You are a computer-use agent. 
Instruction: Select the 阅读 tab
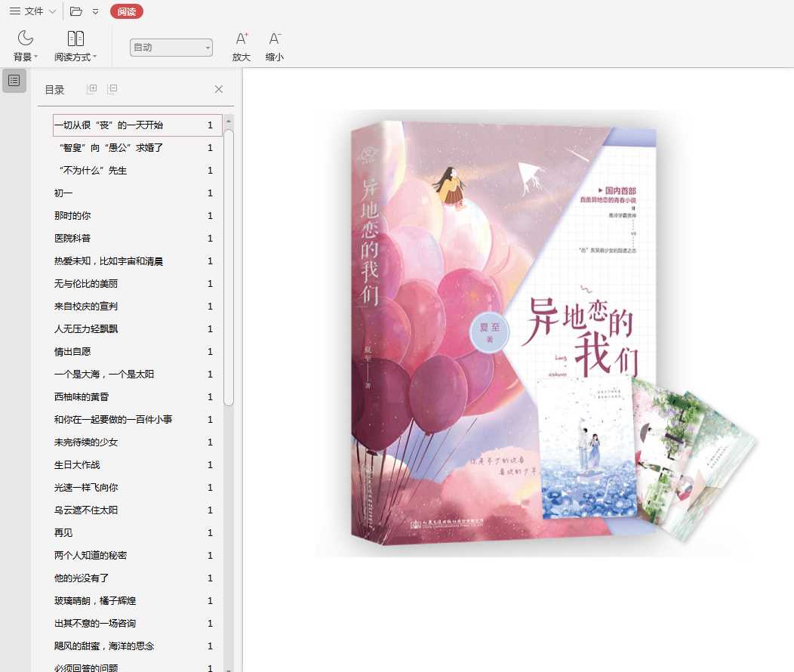point(127,11)
